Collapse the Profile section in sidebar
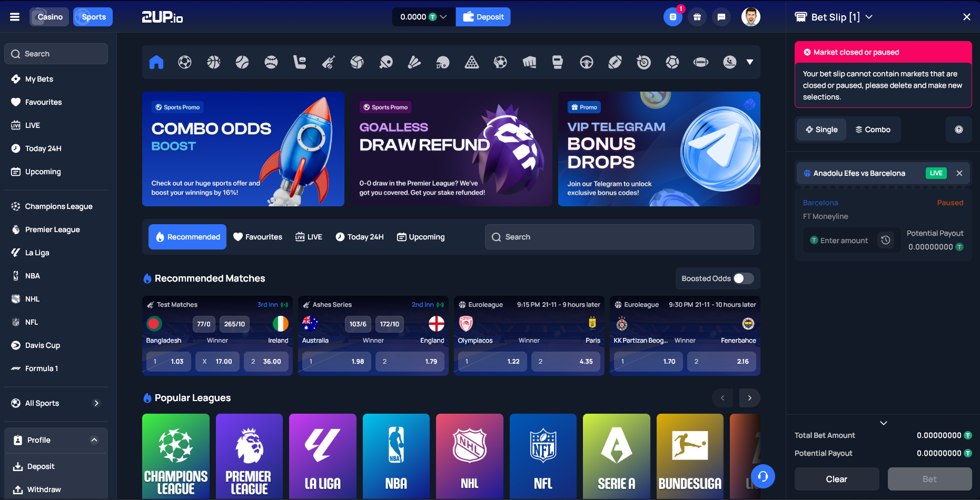Image resolution: width=980 pixels, height=500 pixels. click(94, 440)
